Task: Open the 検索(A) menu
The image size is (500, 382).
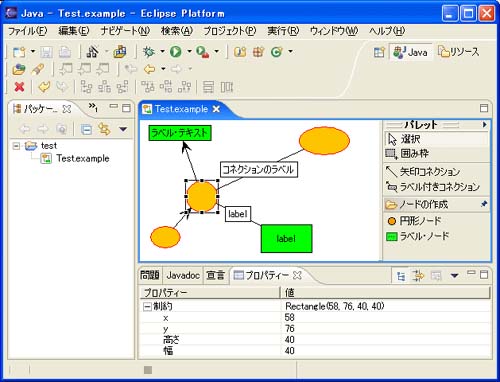Action: [177, 31]
